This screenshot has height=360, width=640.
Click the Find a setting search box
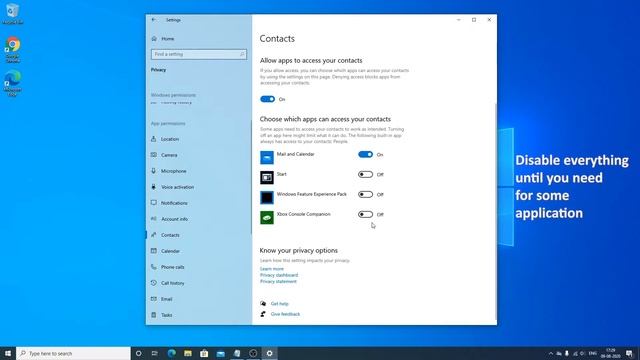click(199, 54)
